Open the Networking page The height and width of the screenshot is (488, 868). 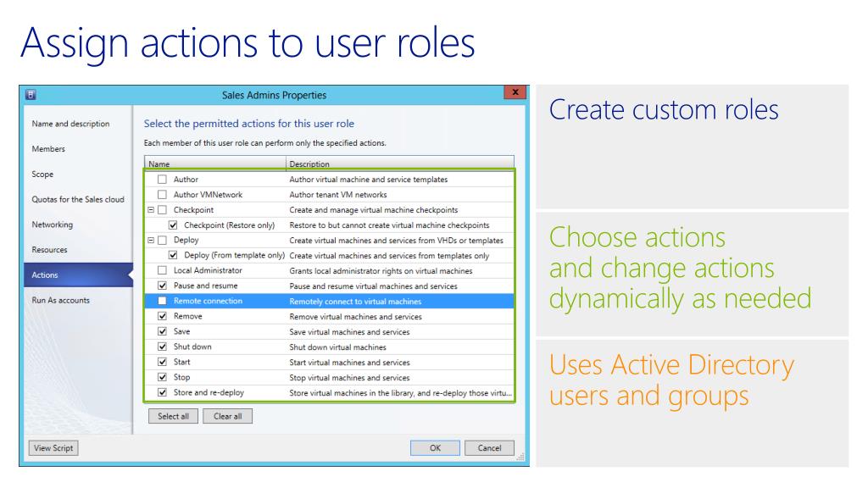point(52,224)
